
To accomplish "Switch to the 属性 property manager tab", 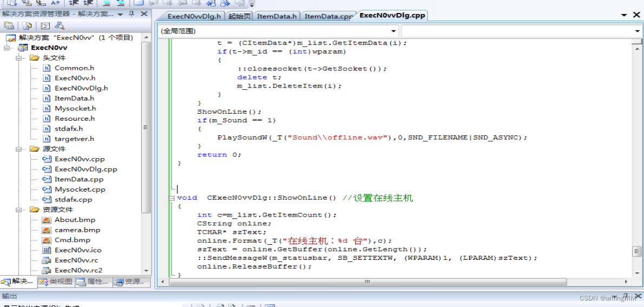I will [93, 282].
